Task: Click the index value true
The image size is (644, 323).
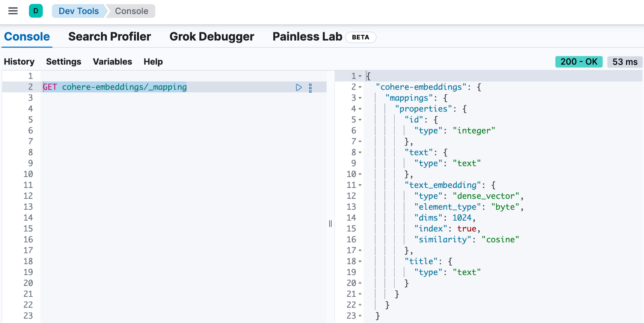Action: (x=467, y=228)
